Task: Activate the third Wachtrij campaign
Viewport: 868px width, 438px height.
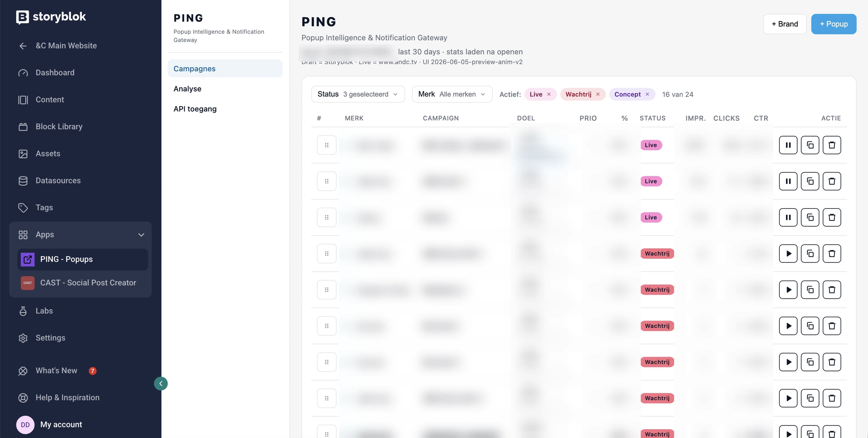Action: tap(788, 326)
